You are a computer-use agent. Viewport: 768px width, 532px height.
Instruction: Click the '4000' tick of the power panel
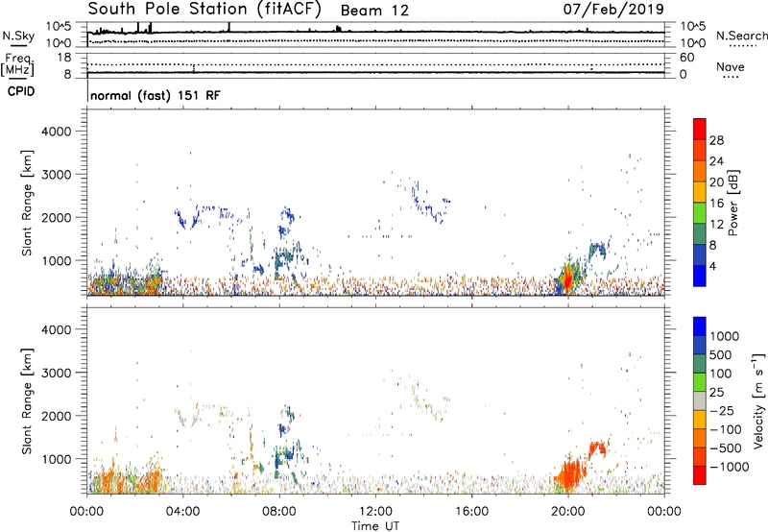tap(56, 132)
